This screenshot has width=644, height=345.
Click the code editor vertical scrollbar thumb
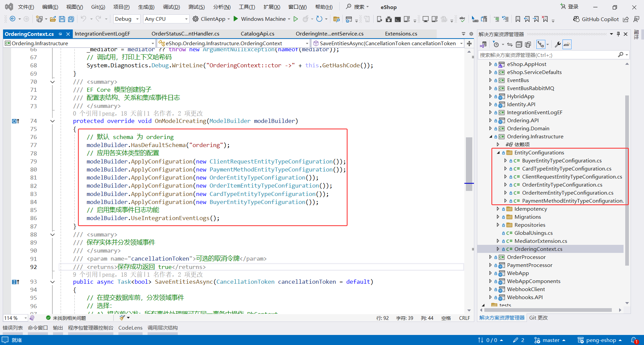pyautogui.click(x=469, y=164)
